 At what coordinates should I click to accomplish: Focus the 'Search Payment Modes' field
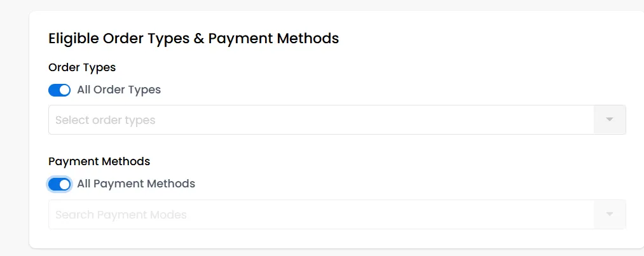337,214
